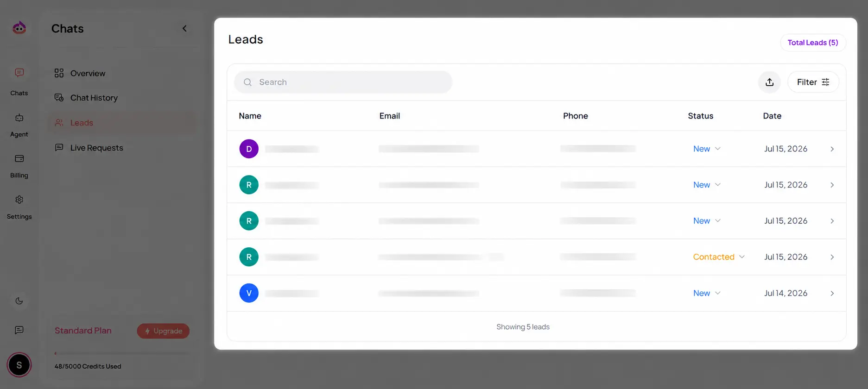Image resolution: width=868 pixels, height=389 pixels.
Task: Click the Standard Plan label
Action: point(83,331)
